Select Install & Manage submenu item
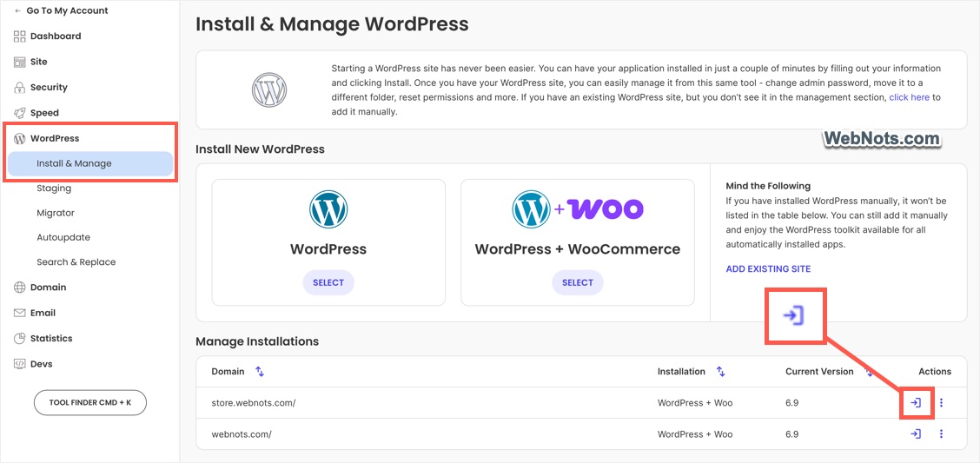Image resolution: width=980 pixels, height=463 pixels. tap(90, 163)
